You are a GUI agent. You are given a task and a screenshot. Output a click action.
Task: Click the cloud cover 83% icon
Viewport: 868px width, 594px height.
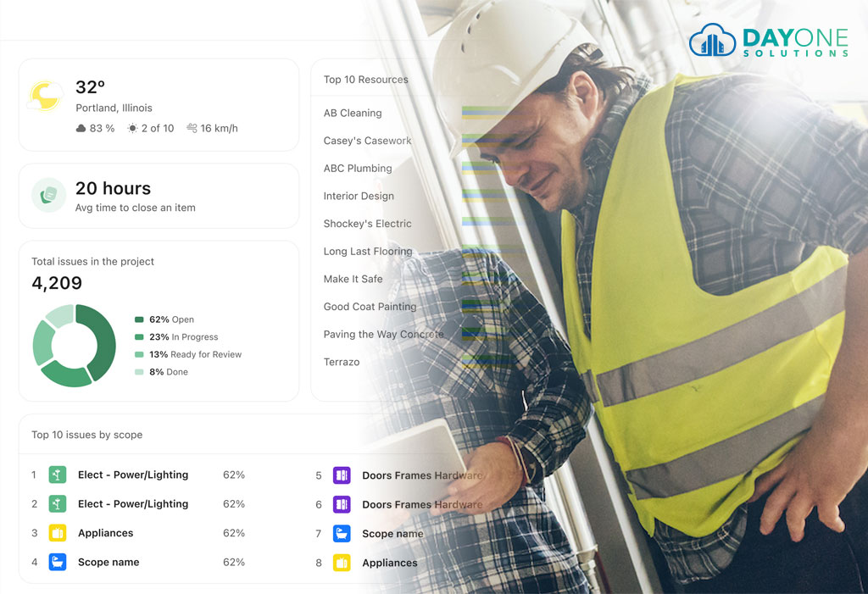pos(81,129)
